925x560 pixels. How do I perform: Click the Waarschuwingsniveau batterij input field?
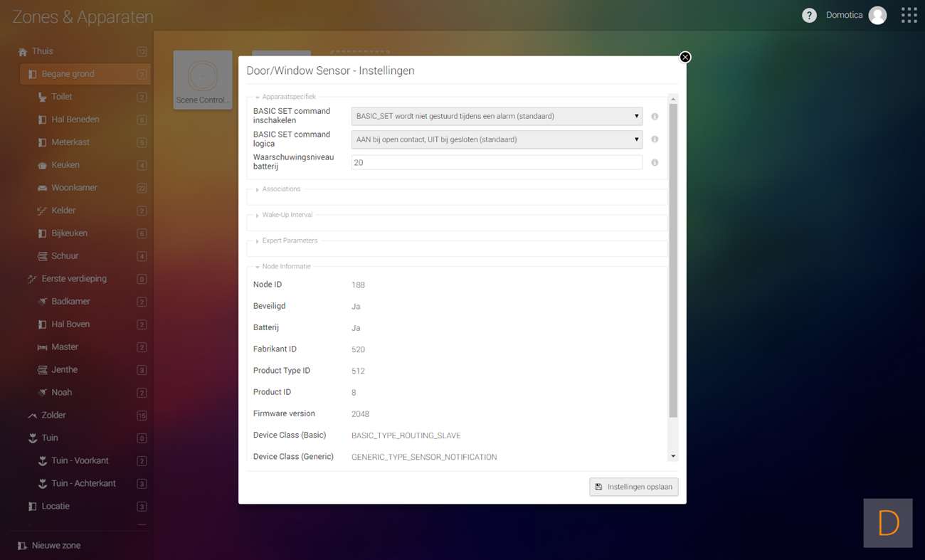click(x=497, y=163)
